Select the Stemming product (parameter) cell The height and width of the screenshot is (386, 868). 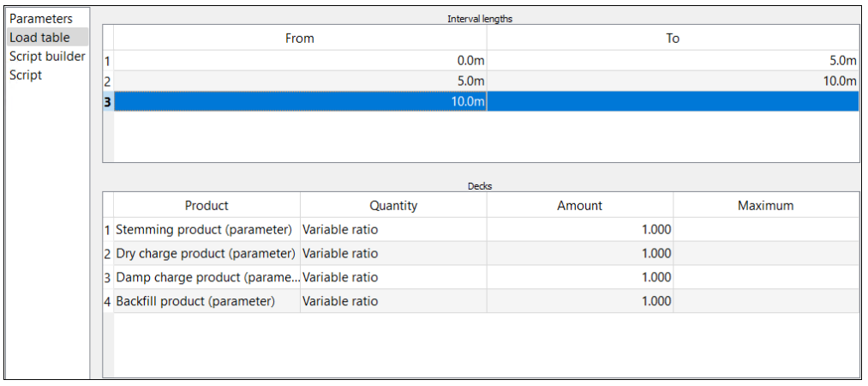click(x=204, y=230)
